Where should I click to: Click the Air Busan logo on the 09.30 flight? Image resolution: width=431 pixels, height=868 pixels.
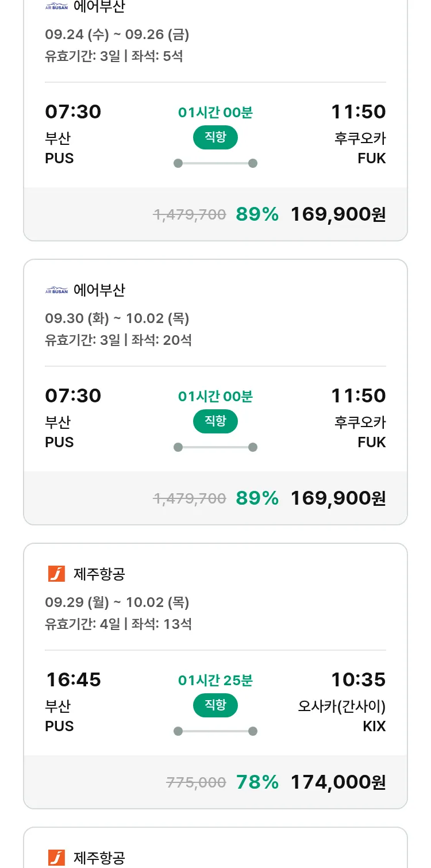pyautogui.click(x=56, y=290)
